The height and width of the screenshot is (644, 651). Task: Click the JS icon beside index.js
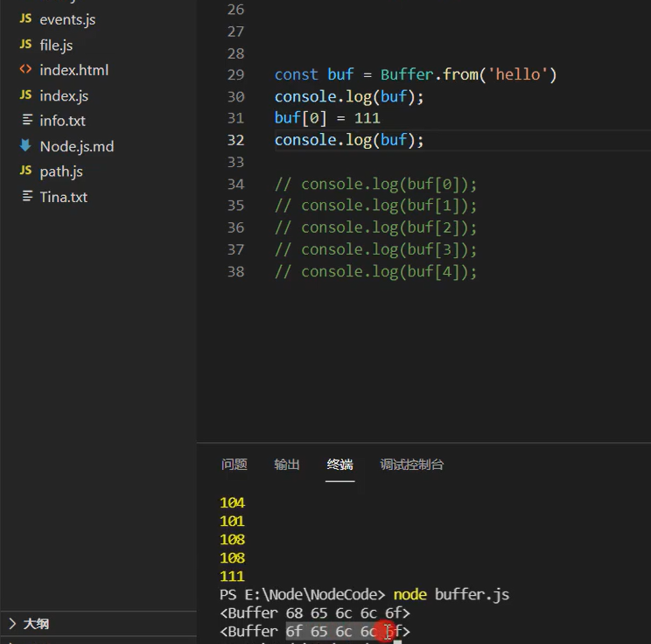[25, 94]
